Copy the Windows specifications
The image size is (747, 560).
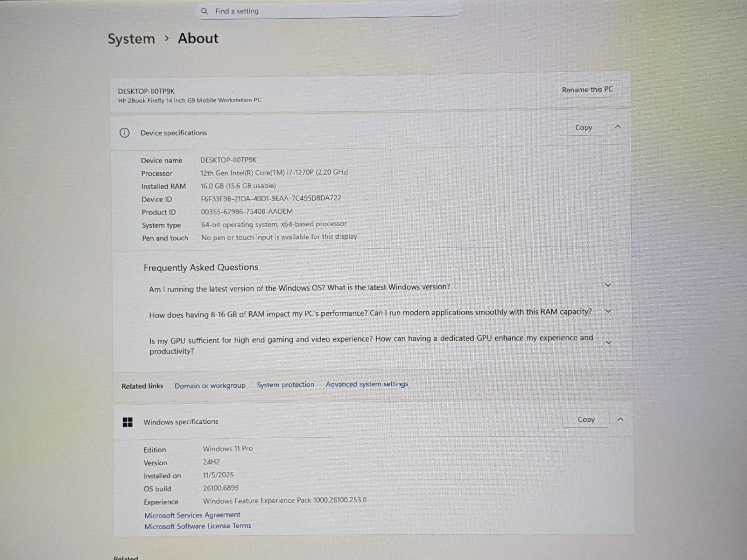coord(586,420)
